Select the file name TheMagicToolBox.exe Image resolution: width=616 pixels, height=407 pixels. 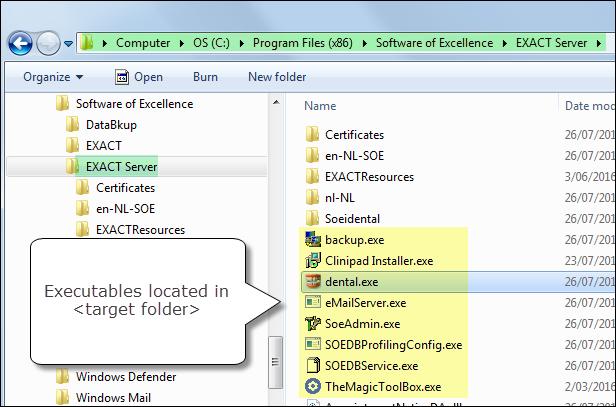tap(383, 387)
